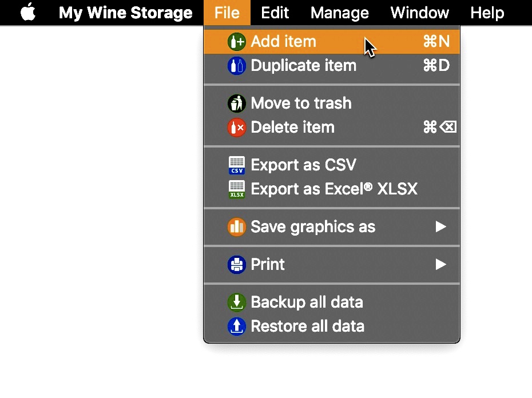Expand the Save graphics as submenu arrow
This screenshot has height=398, width=532.
(440, 226)
